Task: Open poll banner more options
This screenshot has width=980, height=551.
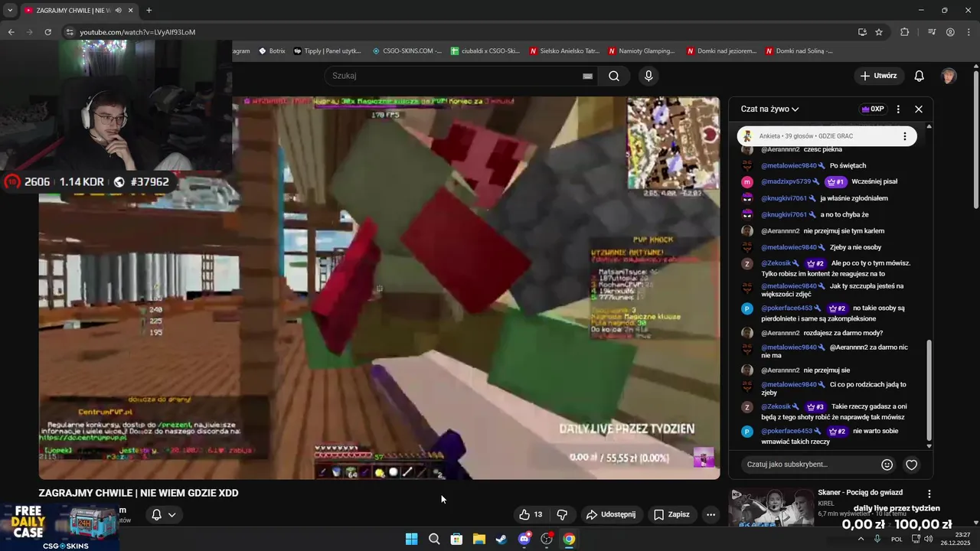Action: (x=904, y=136)
